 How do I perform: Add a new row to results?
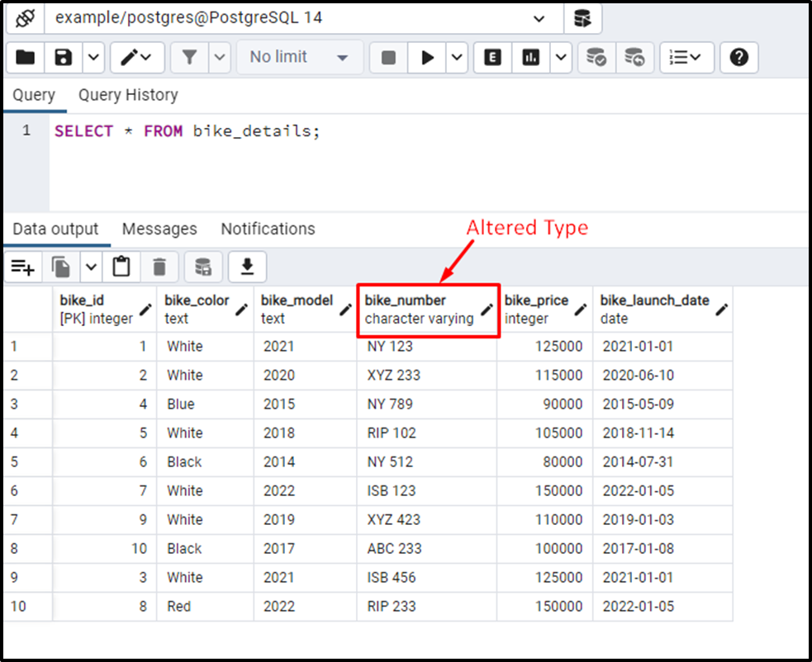(x=22, y=266)
